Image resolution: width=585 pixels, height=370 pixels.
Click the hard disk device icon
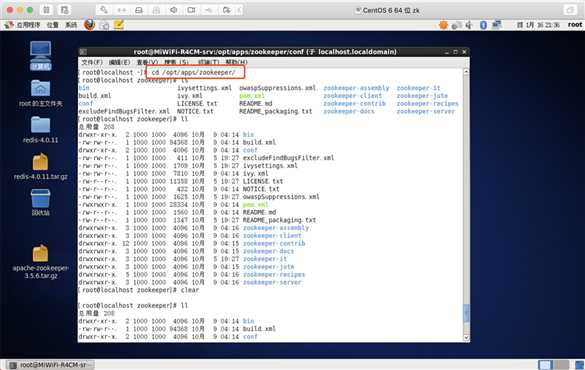coord(139,10)
